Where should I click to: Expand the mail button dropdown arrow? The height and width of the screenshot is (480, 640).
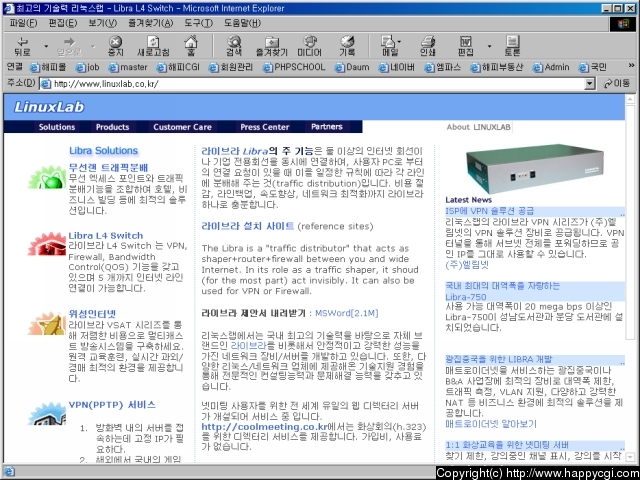pyautogui.click(x=399, y=41)
